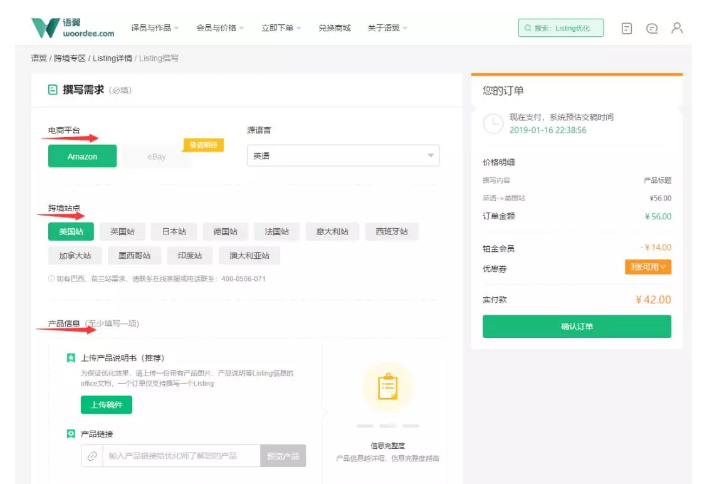Select the 墨西哥站 site
Viewport: 710px width, 484px height.
[134, 255]
